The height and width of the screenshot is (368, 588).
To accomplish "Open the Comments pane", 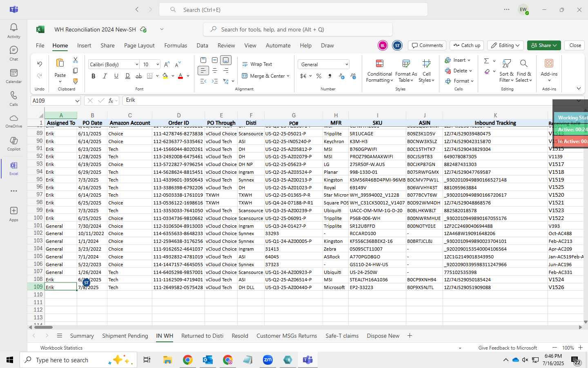I will [x=427, y=45].
